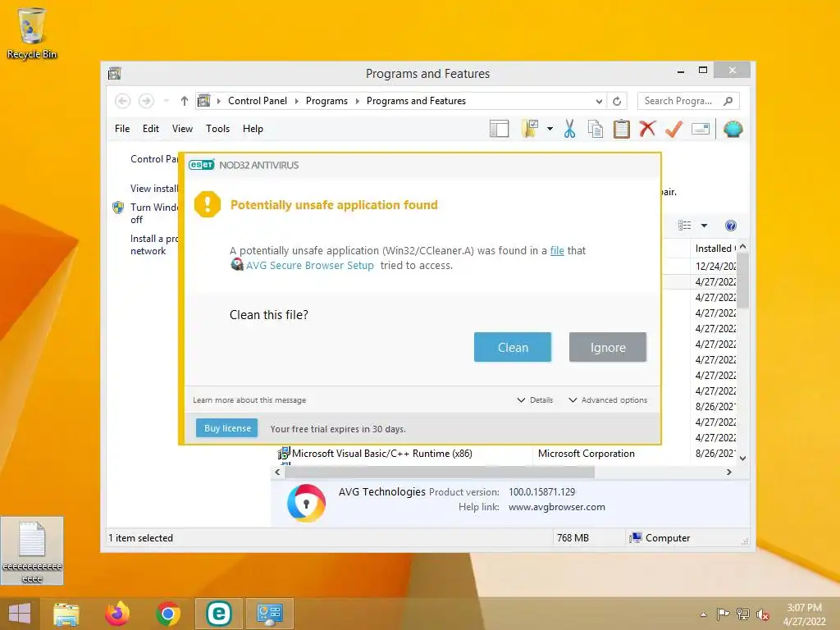Open the dropdown arrow beside folder options icon
The width and height of the screenshot is (840, 630).
click(550, 129)
